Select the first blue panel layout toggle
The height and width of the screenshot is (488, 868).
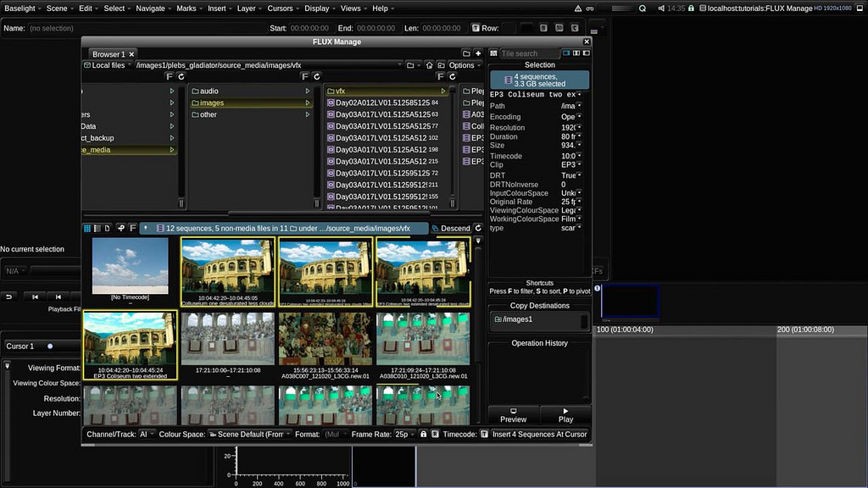[x=566, y=53]
